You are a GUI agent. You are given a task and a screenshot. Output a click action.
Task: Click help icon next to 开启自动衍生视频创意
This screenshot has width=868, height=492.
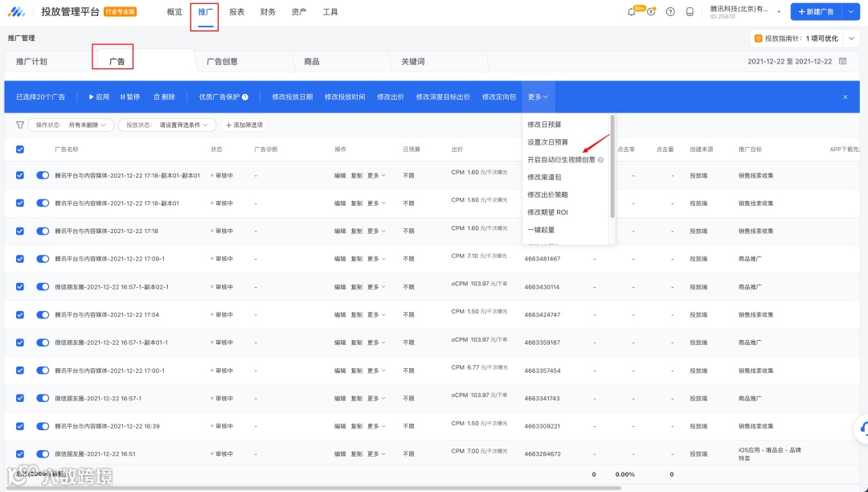tap(600, 160)
